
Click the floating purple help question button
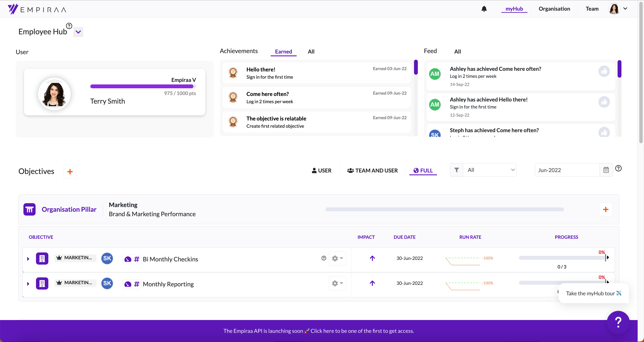pos(618,322)
